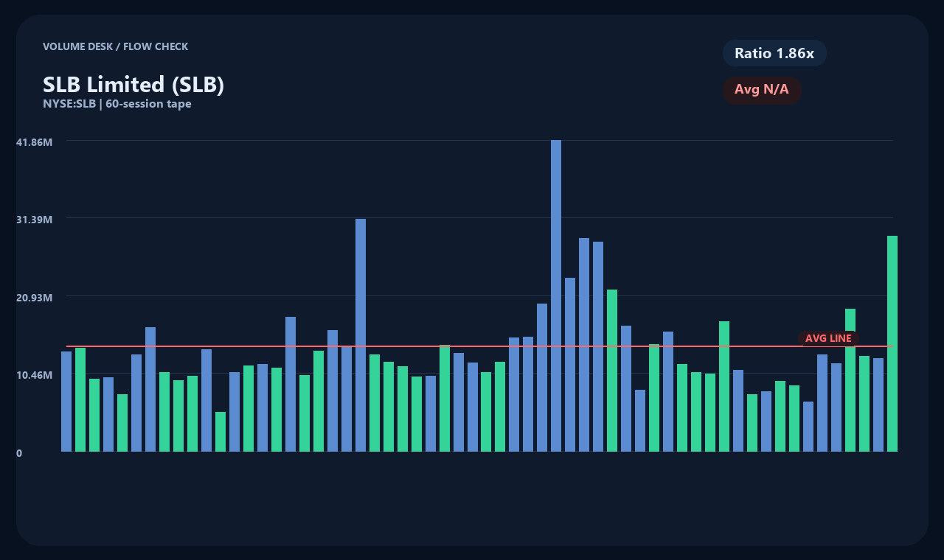
Task: Click the Avg N/A badge
Action: pos(762,90)
